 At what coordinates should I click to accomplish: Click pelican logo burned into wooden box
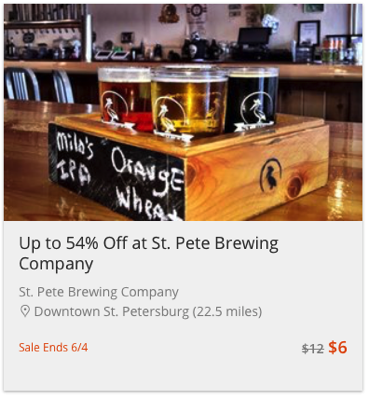[x=271, y=175]
